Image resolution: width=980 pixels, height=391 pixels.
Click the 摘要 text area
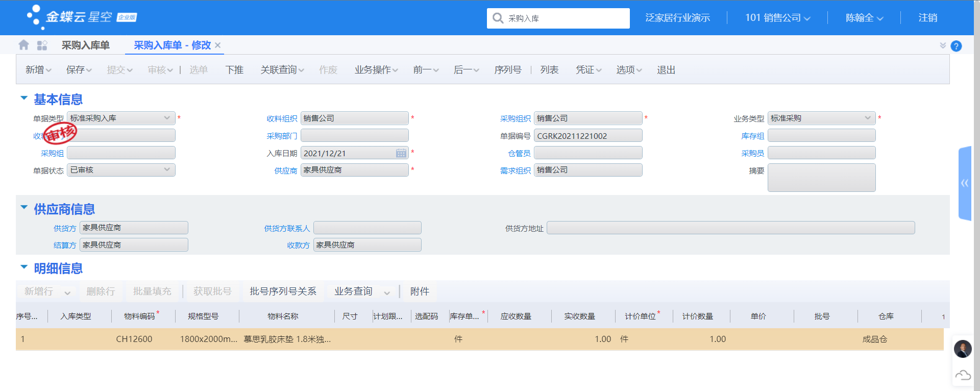[821, 178]
